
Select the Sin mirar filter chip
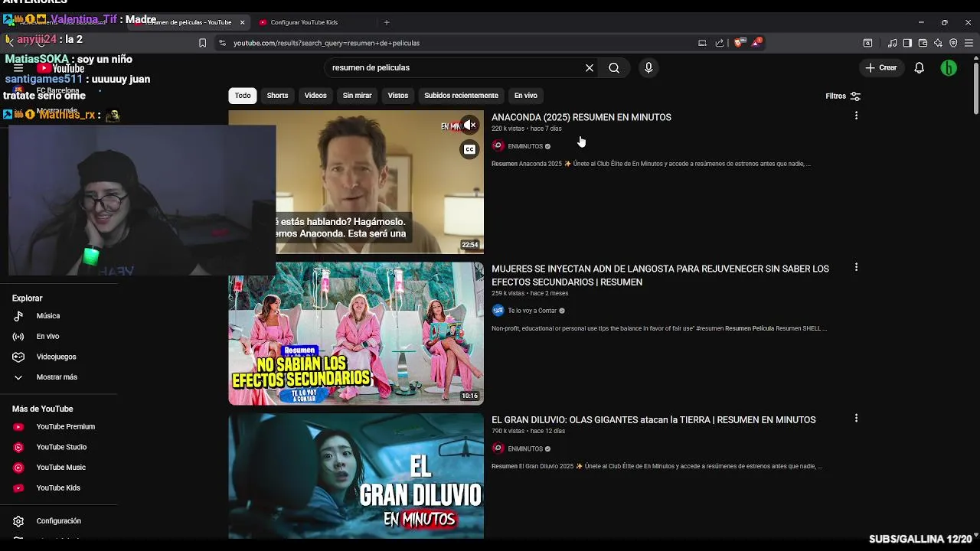357,96
